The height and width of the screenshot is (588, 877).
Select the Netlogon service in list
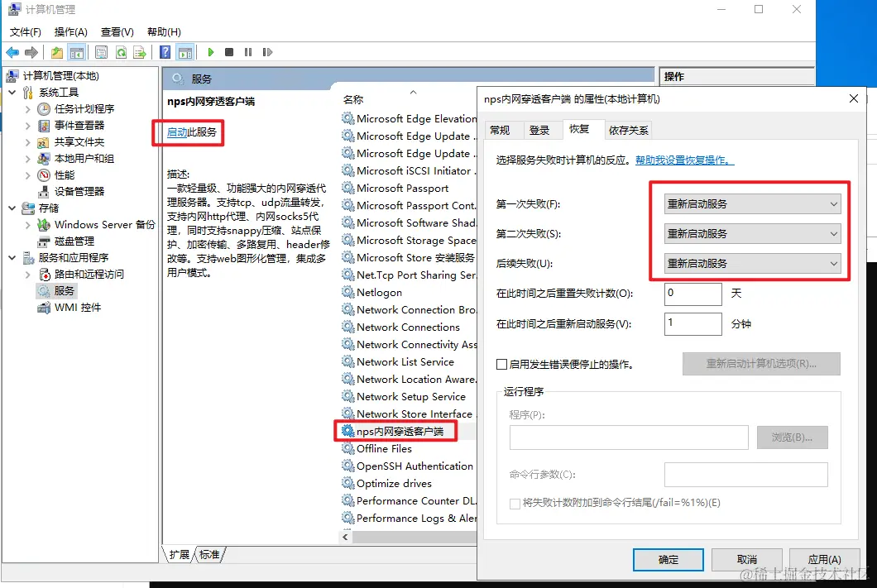(379, 292)
